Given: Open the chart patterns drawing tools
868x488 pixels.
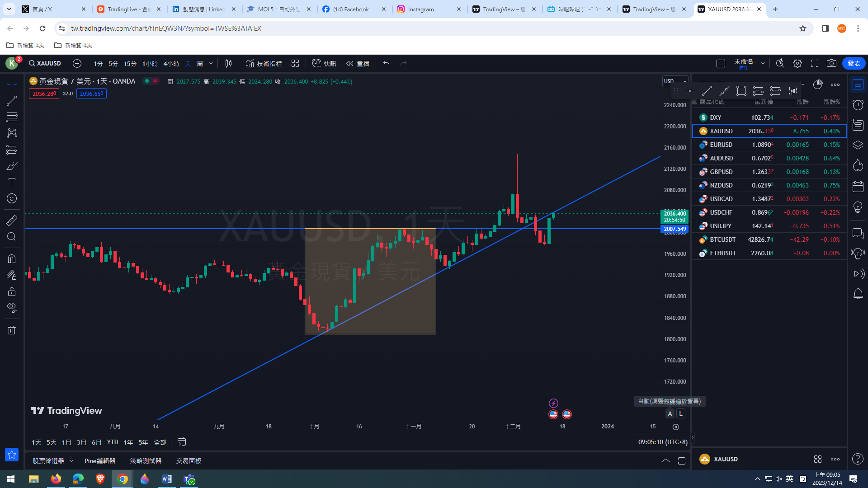Looking at the screenshot, I should click(12, 133).
